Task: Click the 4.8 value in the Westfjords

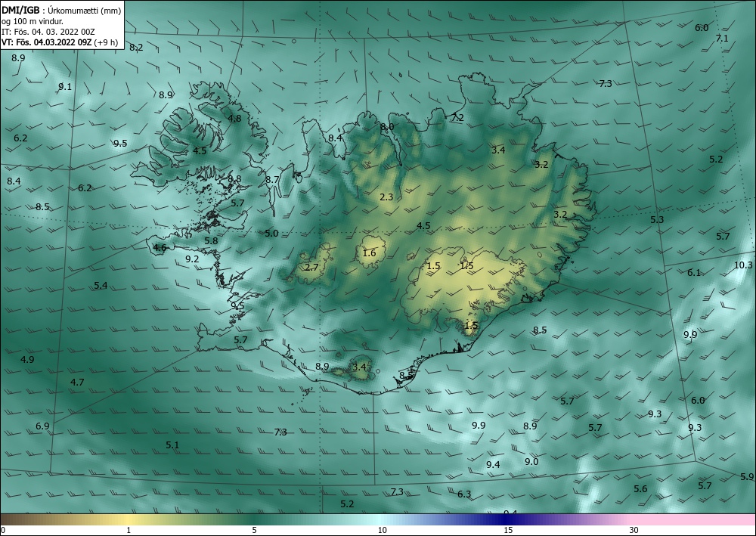Action: pos(234,118)
